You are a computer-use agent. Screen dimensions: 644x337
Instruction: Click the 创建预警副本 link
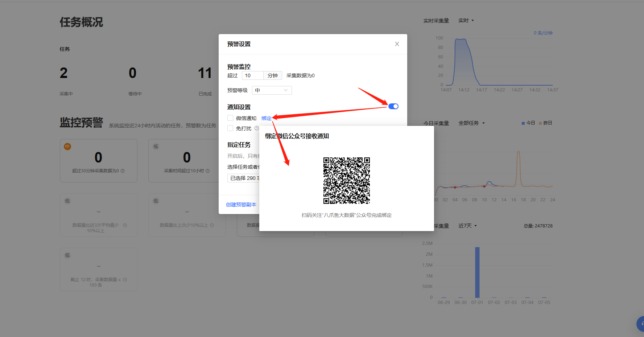(241, 205)
